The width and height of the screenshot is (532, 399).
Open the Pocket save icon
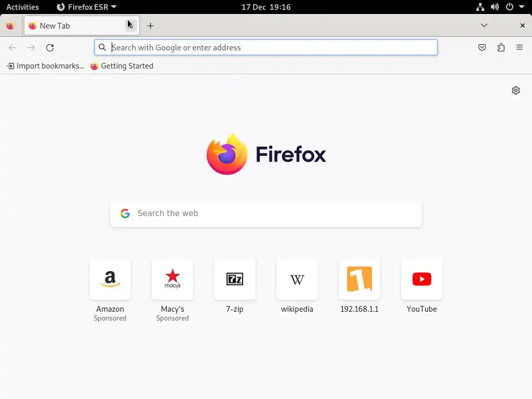482,47
